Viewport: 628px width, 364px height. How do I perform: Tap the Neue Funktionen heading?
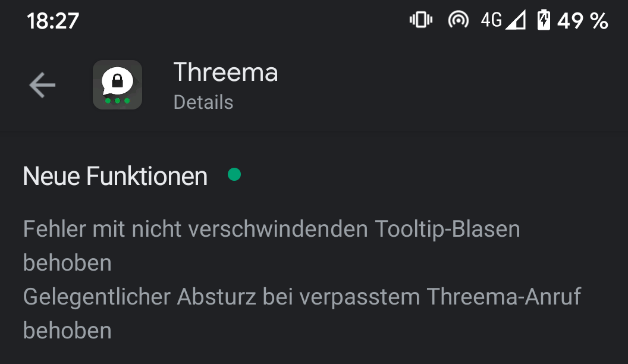115,176
